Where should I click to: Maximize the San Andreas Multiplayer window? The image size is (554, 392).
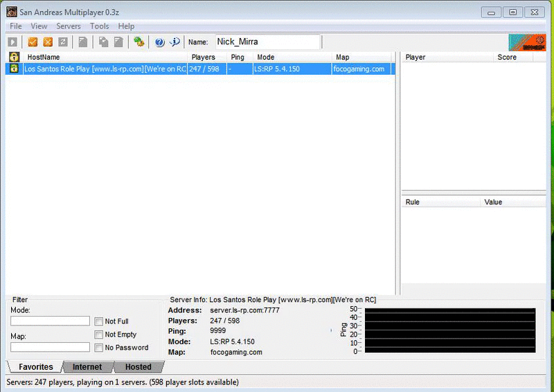[512, 12]
